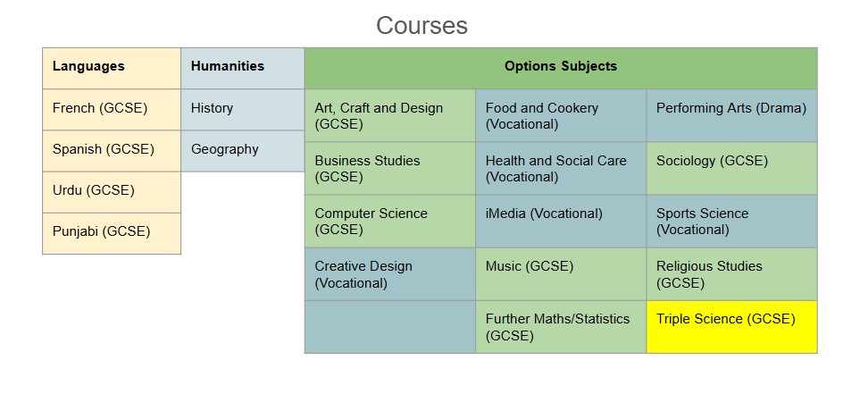Viewport: 868px width, 394px height.
Task: Click the Spanish (GCSE) cell
Action: (111, 150)
